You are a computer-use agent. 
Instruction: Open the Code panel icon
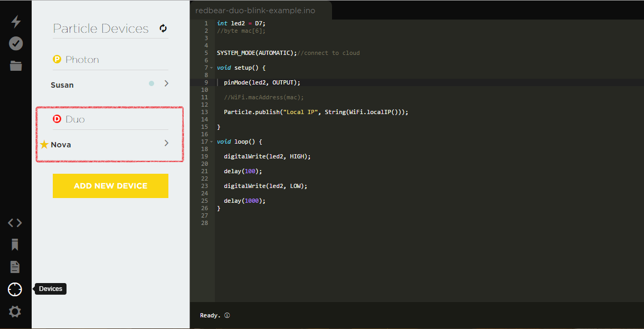(15, 223)
